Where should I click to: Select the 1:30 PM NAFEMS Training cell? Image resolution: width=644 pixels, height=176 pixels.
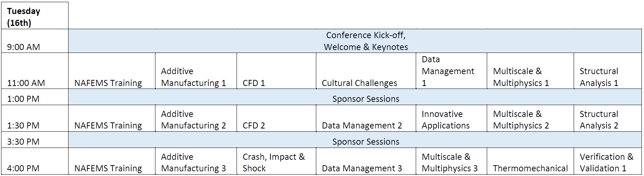(112, 118)
